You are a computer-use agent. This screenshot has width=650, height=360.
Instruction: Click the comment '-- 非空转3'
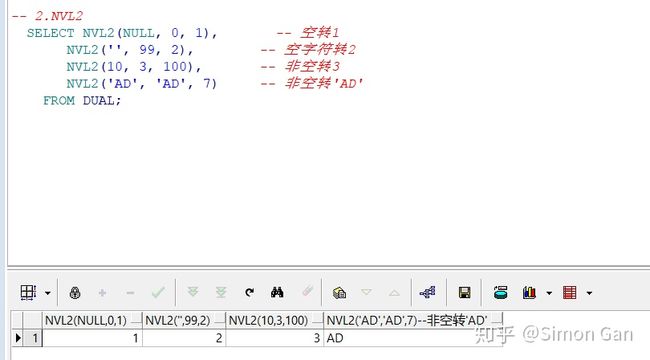[x=300, y=66]
